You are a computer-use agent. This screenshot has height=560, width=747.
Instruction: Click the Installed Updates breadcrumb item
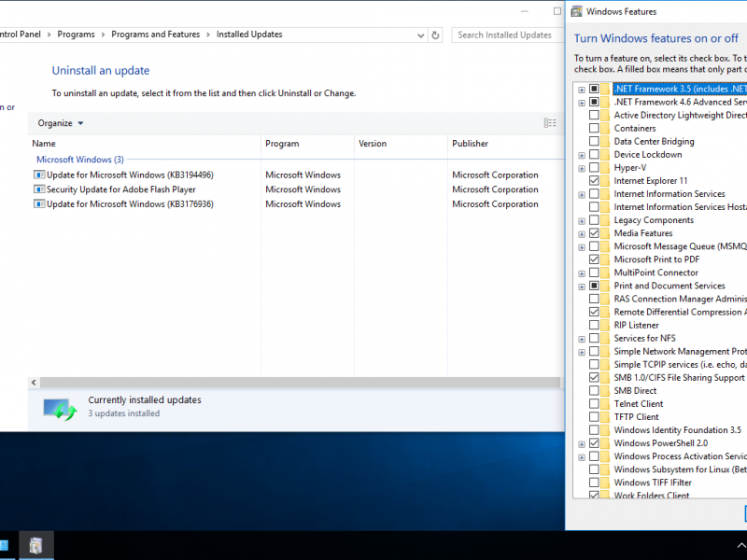pyautogui.click(x=249, y=35)
